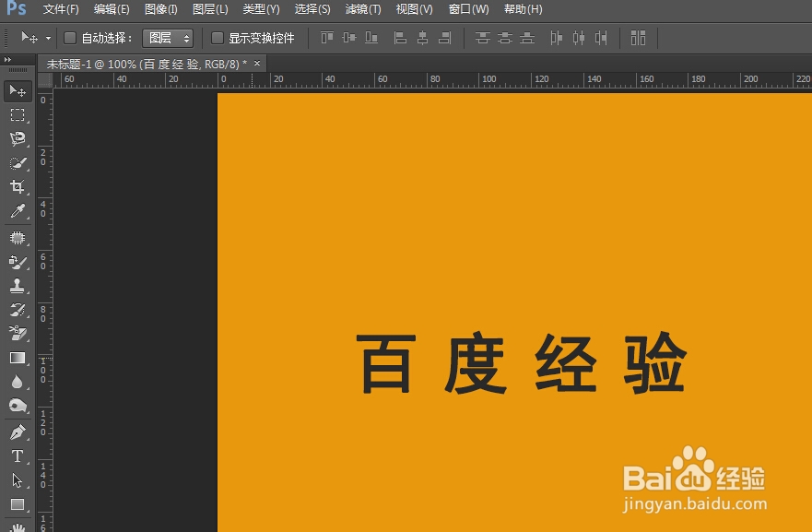The height and width of the screenshot is (532, 812).
Task: Close the 未标题-1 document tab
Action: click(x=257, y=64)
